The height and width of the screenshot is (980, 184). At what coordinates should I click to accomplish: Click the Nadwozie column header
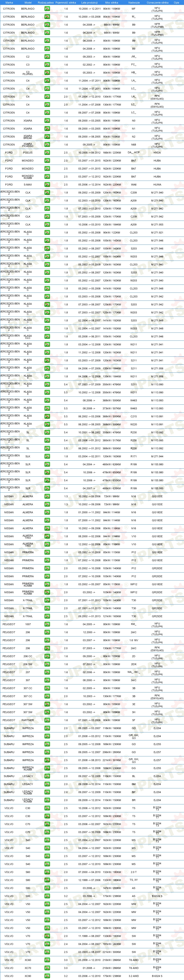click(x=134, y=3)
